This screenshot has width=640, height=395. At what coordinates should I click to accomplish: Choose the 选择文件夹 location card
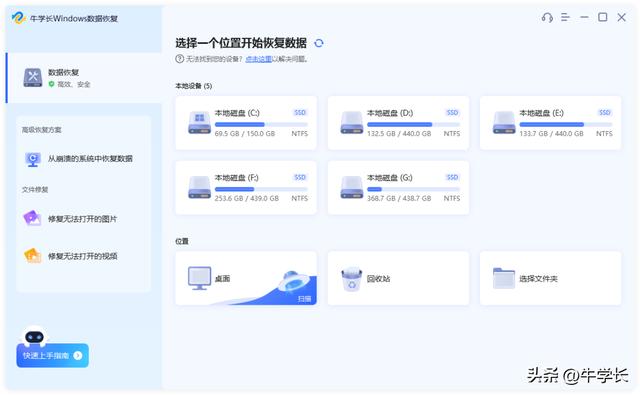tap(551, 278)
